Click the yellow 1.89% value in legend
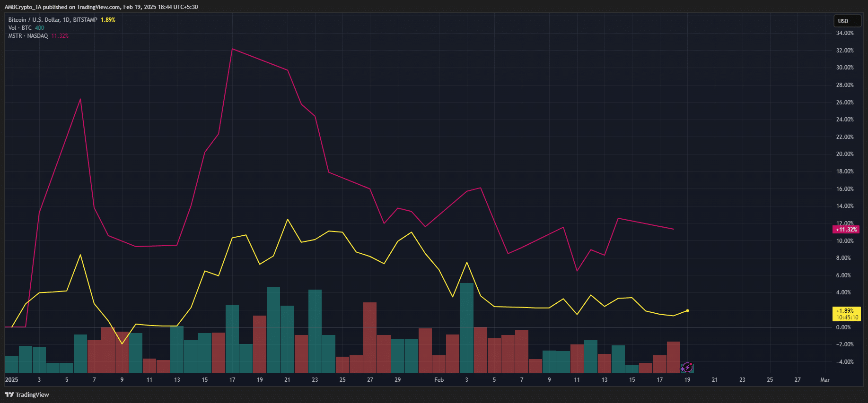This screenshot has width=868, height=403. tap(108, 20)
